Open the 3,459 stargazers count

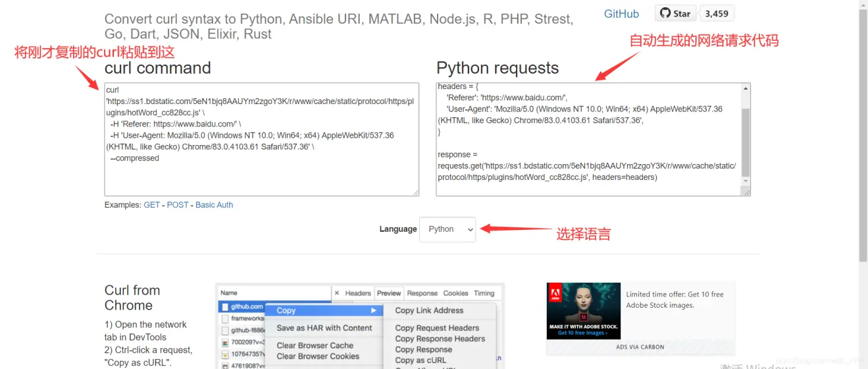pos(716,13)
